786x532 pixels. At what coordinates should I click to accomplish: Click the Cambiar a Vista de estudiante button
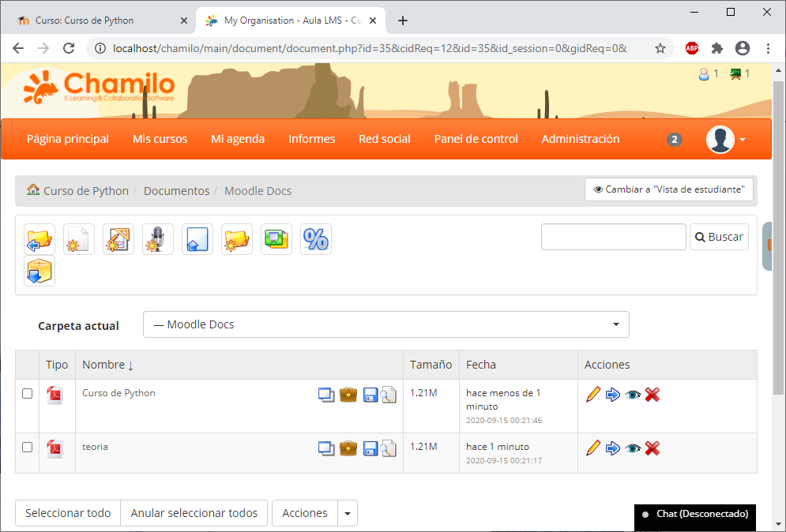668,189
